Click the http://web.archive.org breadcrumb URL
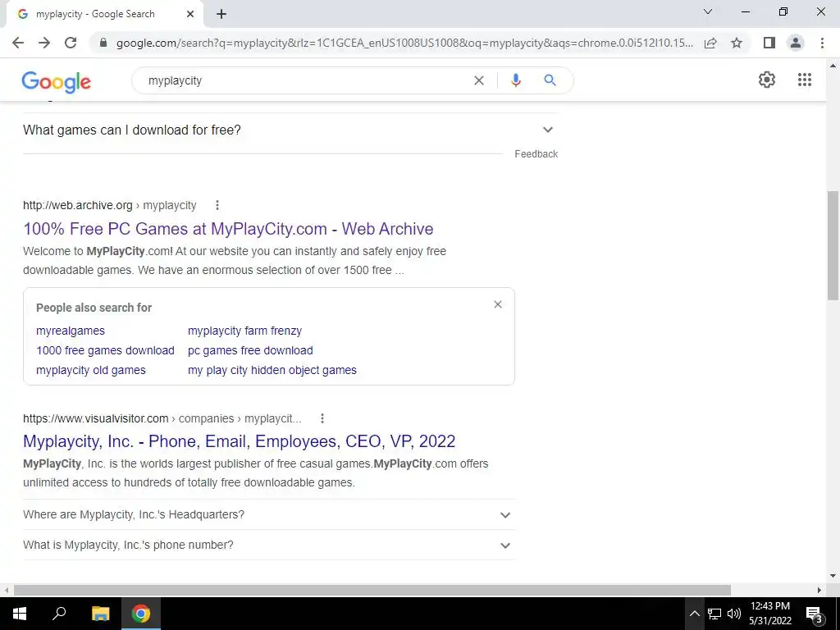This screenshot has height=630, width=840. [x=78, y=205]
